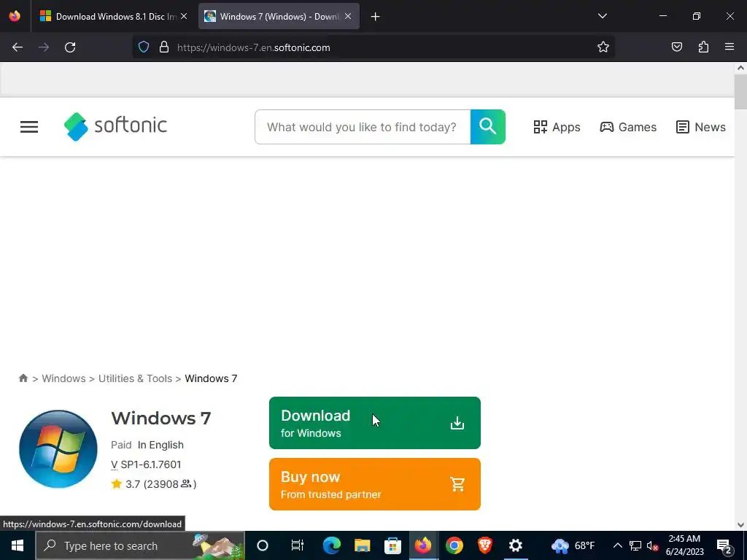Open Settings gear in the taskbar
This screenshot has width=747, height=560.
point(516,545)
